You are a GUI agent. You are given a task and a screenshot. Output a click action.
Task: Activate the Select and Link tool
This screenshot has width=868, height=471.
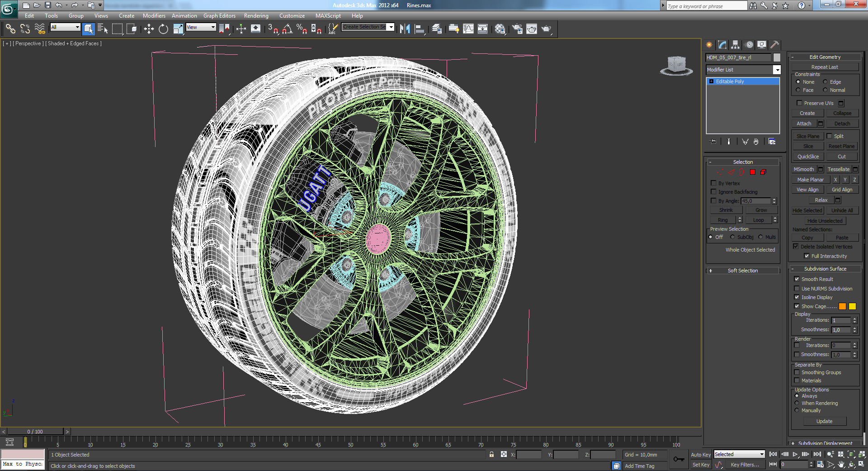[x=10, y=29]
